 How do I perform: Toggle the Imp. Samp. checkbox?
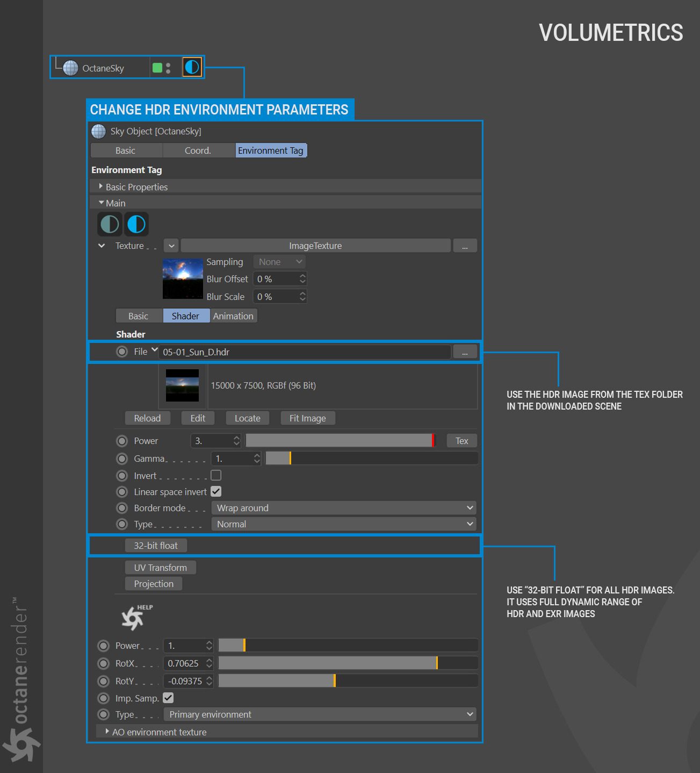[168, 698]
